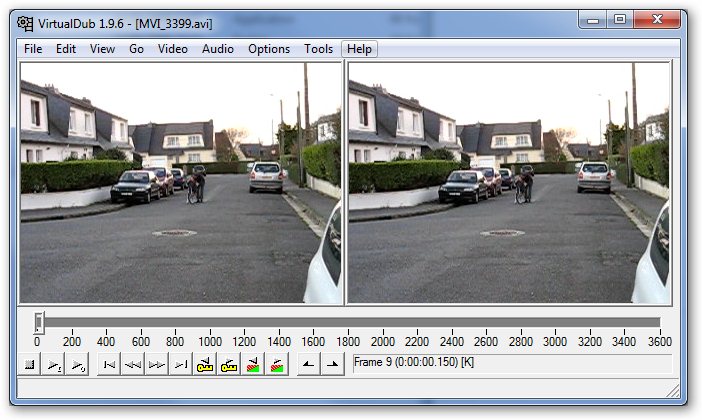Click the timeline slider thumb
The height and width of the screenshot is (420, 702).
(x=39, y=323)
